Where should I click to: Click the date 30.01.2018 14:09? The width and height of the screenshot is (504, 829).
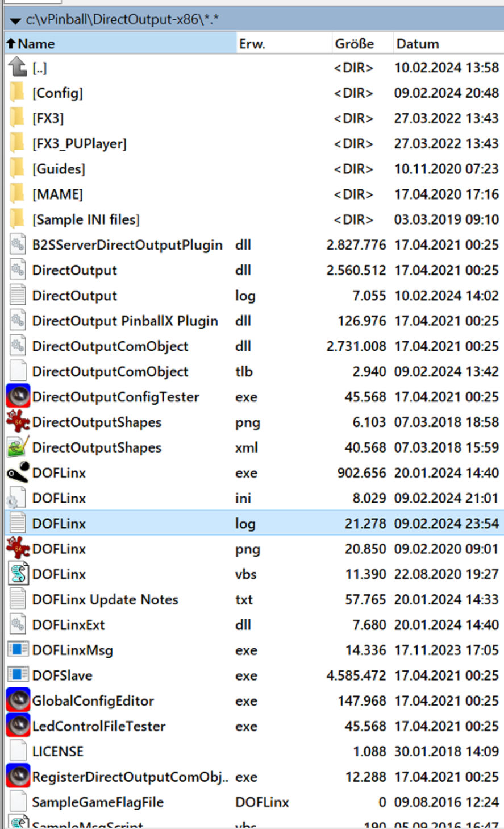447,751
